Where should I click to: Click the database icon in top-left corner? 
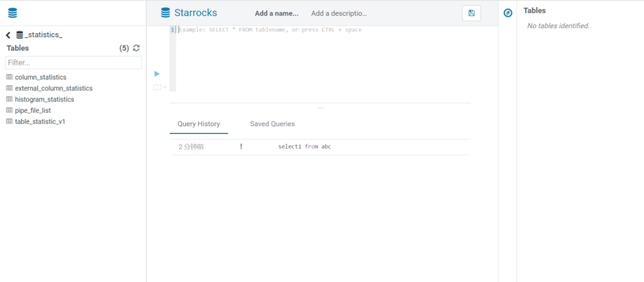(13, 13)
